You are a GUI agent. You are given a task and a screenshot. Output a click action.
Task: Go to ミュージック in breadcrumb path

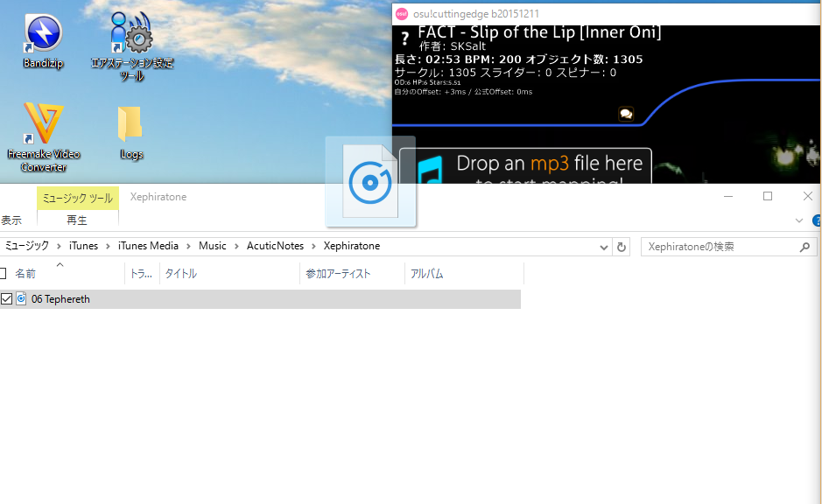point(27,246)
